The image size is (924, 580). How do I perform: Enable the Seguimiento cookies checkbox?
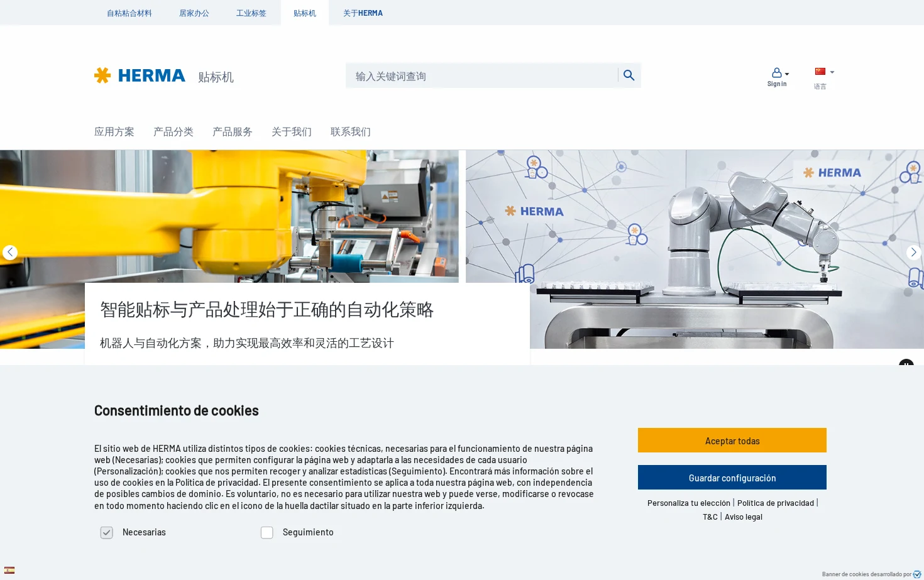267,533
